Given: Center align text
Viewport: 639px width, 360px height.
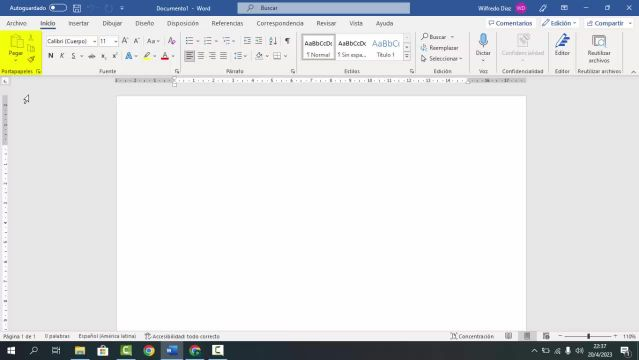Looking at the screenshot, I should pyautogui.click(x=201, y=55).
